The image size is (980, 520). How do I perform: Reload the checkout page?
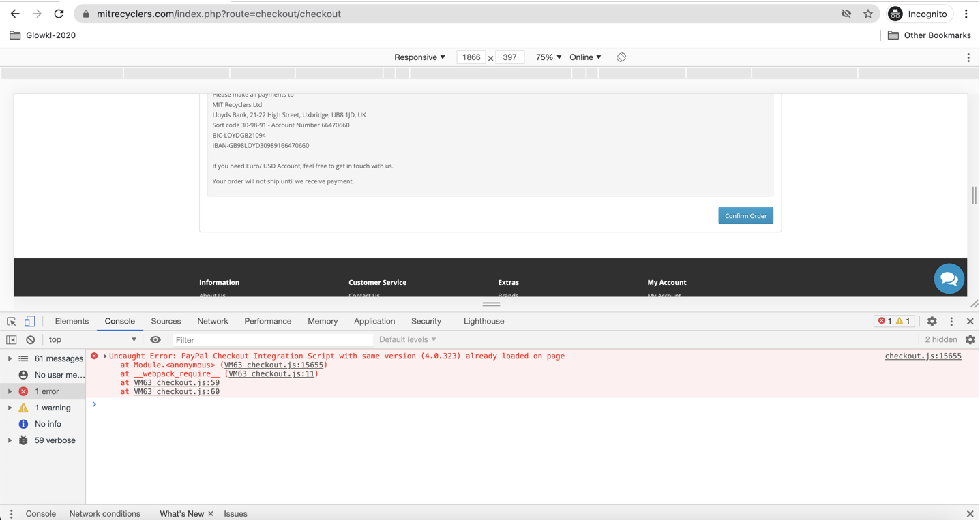coord(59,14)
